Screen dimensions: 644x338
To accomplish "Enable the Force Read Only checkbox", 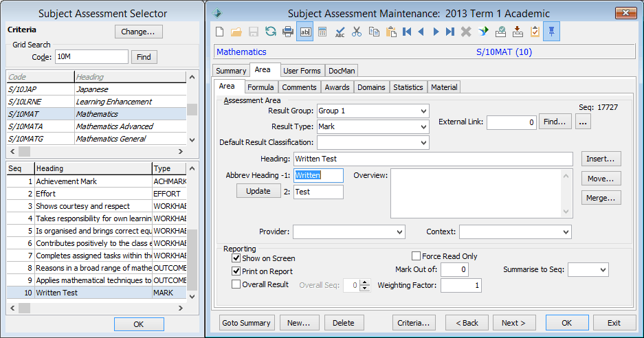I will point(416,256).
